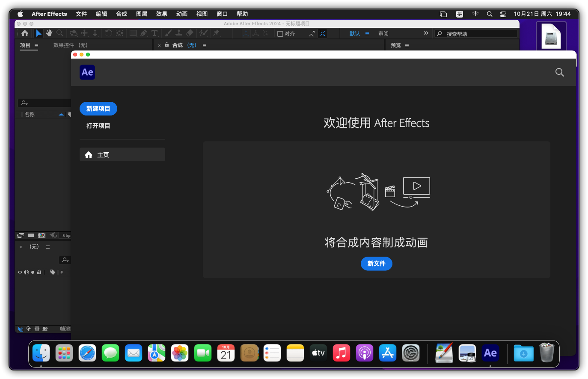Select the Zoom magnifier tool in toolbar

coord(60,33)
